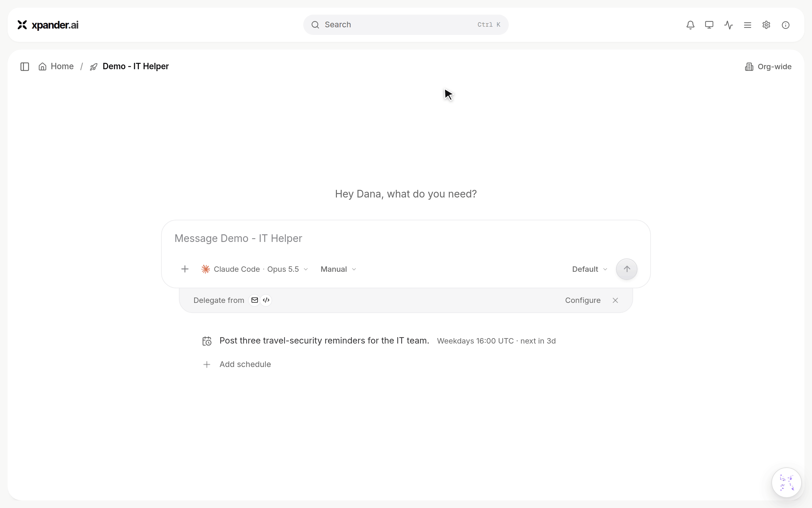Open the hamburger list menu icon
Screen dimensions: 812x508
click(747, 25)
